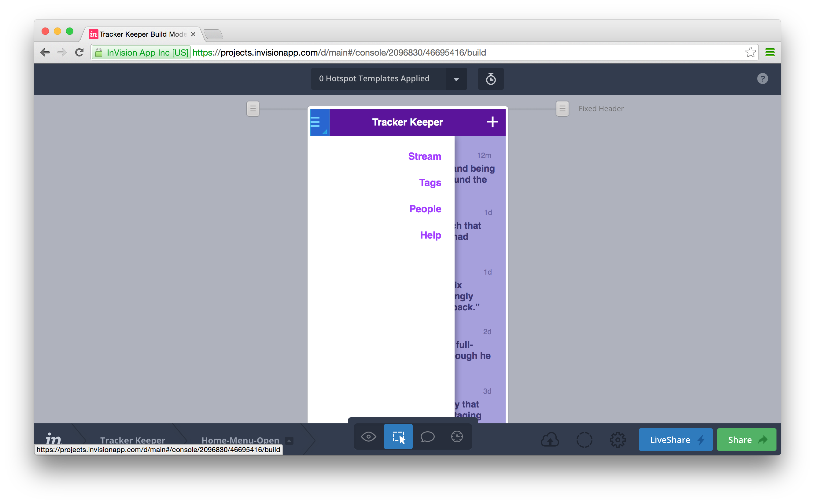Screen dimensions: 815x504
Task: Open the help question mark icon
Action: tap(762, 79)
